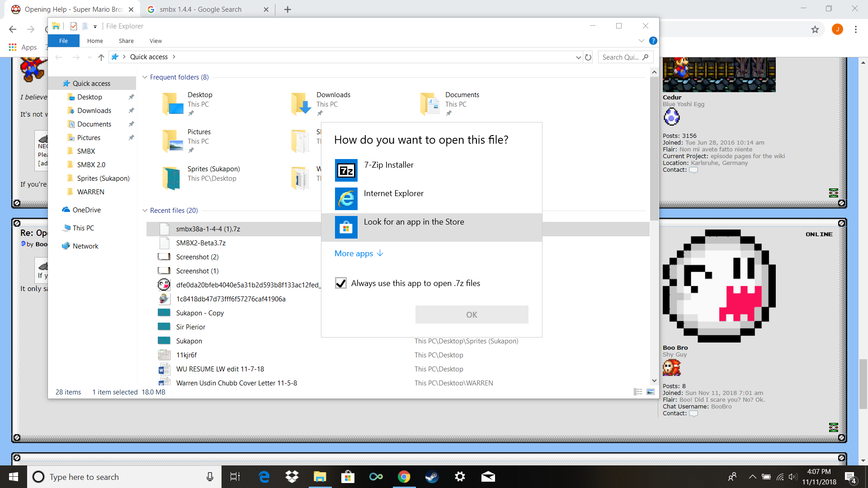Open a new Chrome tab
Viewport: 868px width, 488px height.
288,9
